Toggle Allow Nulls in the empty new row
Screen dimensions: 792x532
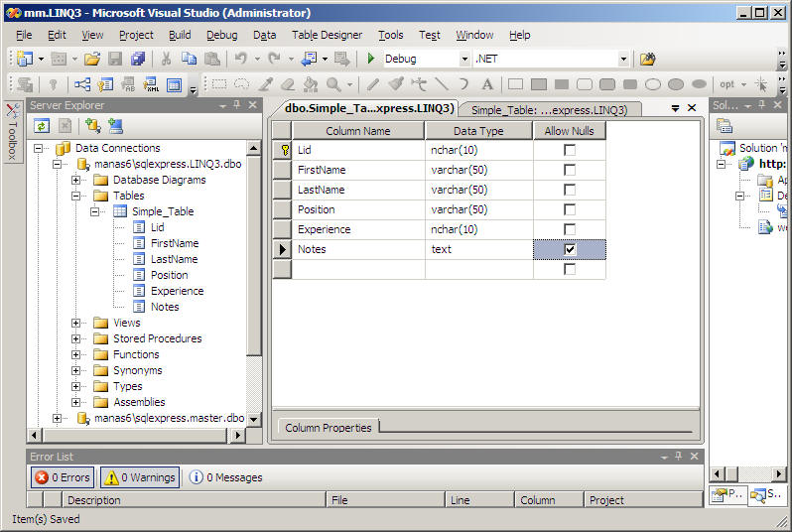point(570,269)
